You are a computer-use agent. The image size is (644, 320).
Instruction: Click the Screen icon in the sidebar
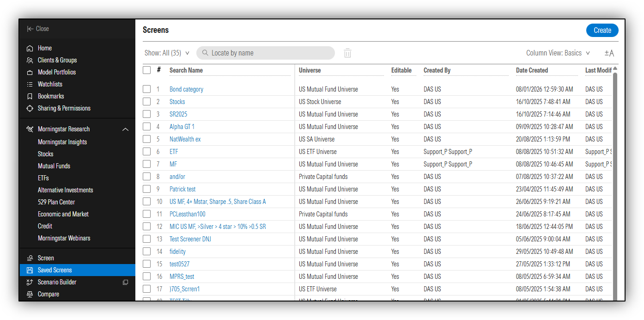coord(30,258)
